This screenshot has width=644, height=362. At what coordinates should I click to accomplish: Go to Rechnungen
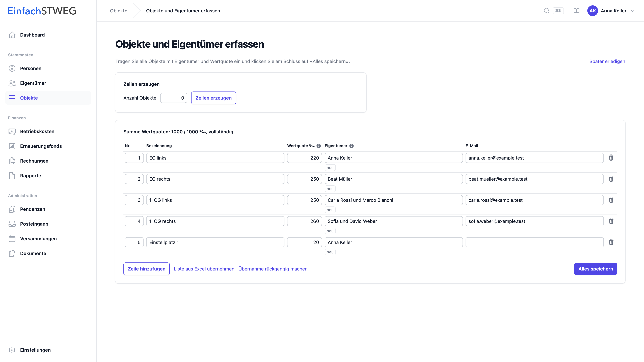[x=48, y=161]
